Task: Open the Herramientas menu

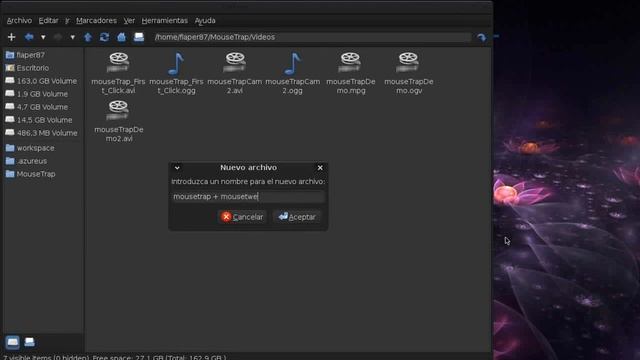Action: [164, 20]
